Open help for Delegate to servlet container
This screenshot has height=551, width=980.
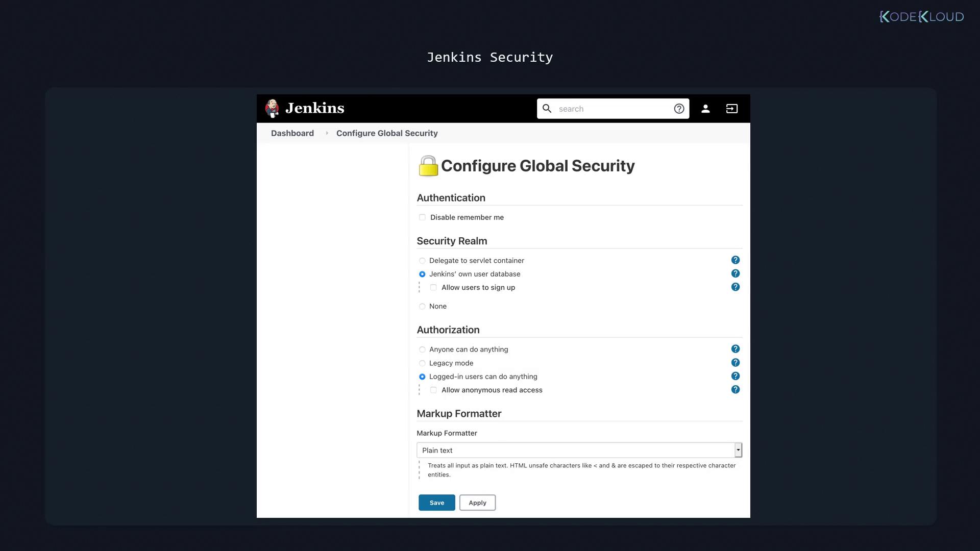click(735, 260)
